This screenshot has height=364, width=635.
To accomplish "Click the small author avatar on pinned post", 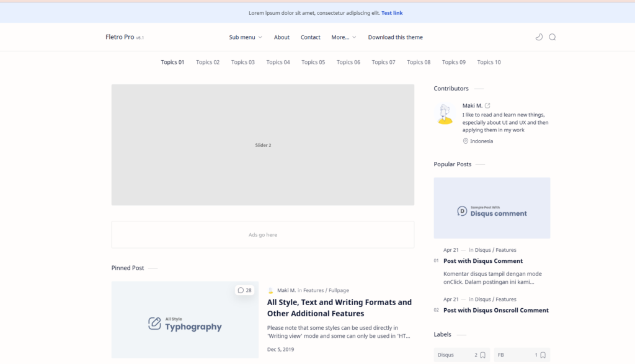I will (x=270, y=290).
